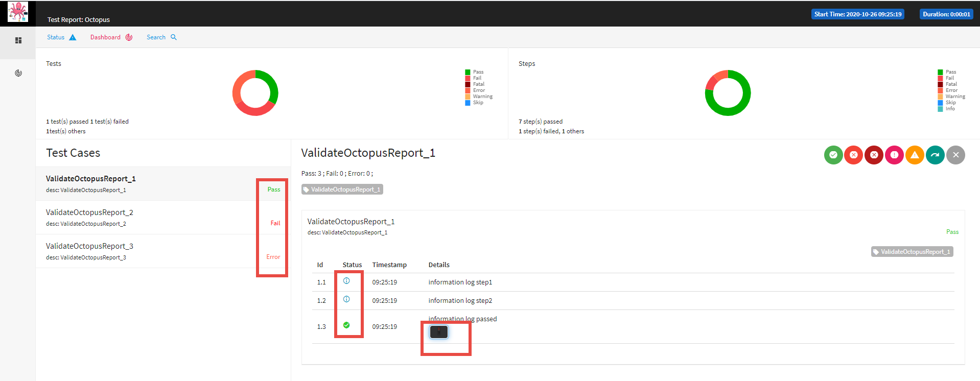Filter steps by green Pass status button
The width and height of the screenshot is (980, 381).
click(x=833, y=155)
